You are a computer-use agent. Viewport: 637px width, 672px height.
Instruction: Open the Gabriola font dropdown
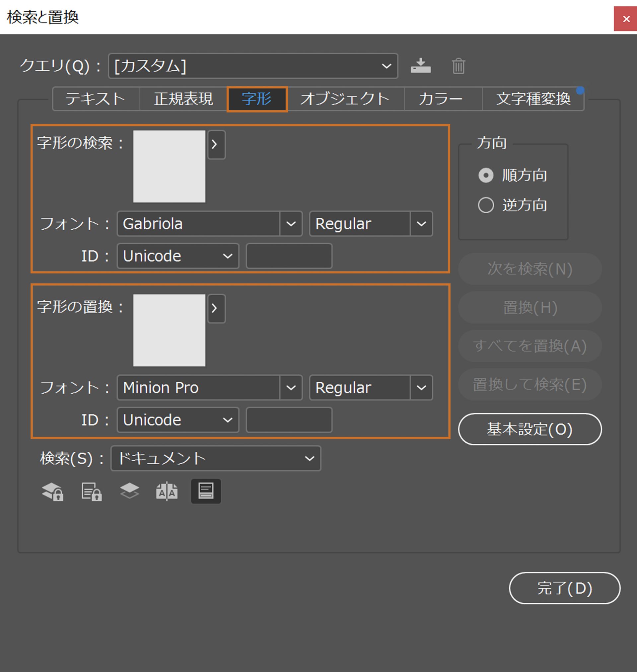click(291, 224)
